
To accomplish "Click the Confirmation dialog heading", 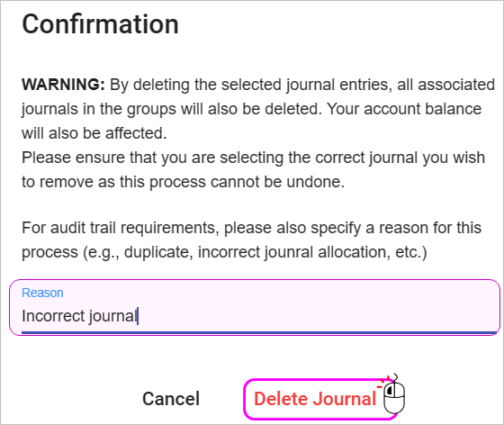I will pyautogui.click(x=100, y=24).
